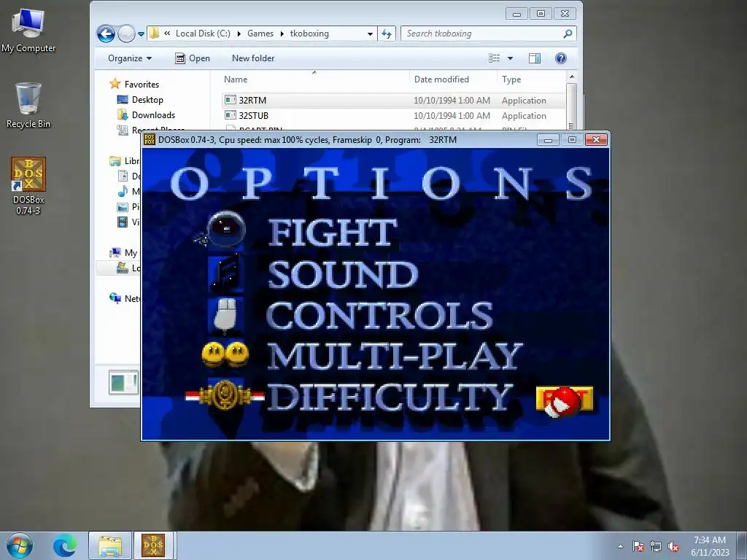Click the SOUND music note icon

[x=226, y=273]
